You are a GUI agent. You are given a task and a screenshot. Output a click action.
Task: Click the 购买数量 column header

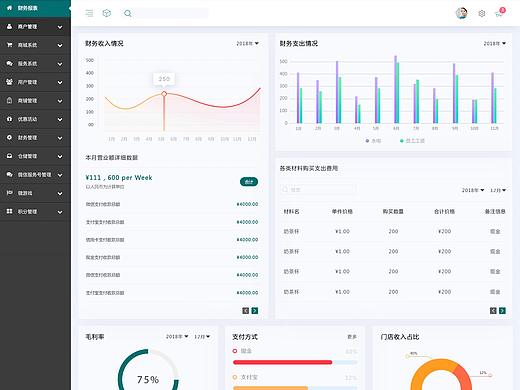[x=393, y=211]
